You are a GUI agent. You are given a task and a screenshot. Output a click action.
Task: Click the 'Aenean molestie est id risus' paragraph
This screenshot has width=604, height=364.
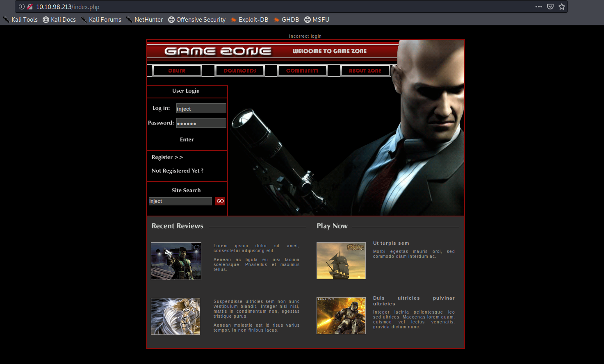(257, 328)
